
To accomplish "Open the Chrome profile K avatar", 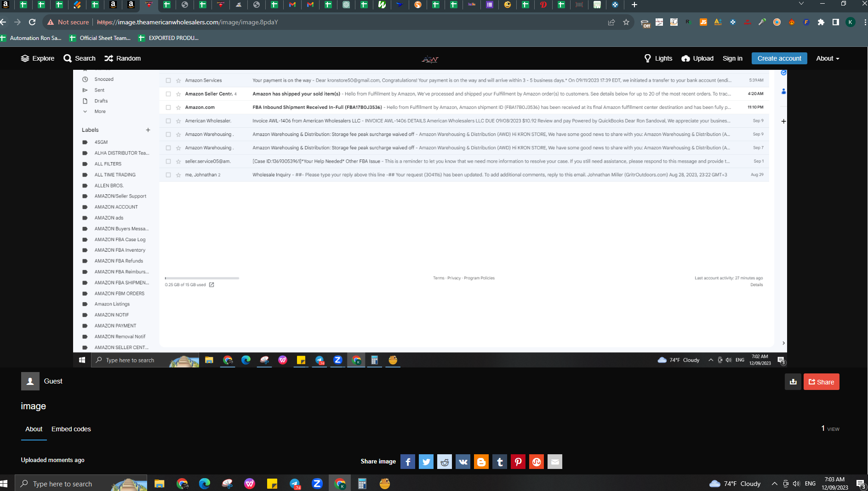I will [851, 22].
